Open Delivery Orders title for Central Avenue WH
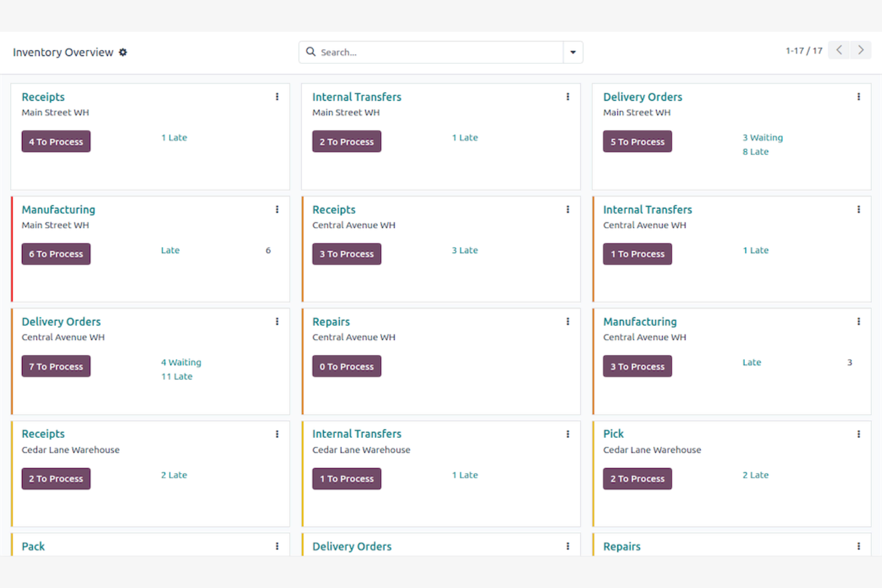 click(61, 321)
